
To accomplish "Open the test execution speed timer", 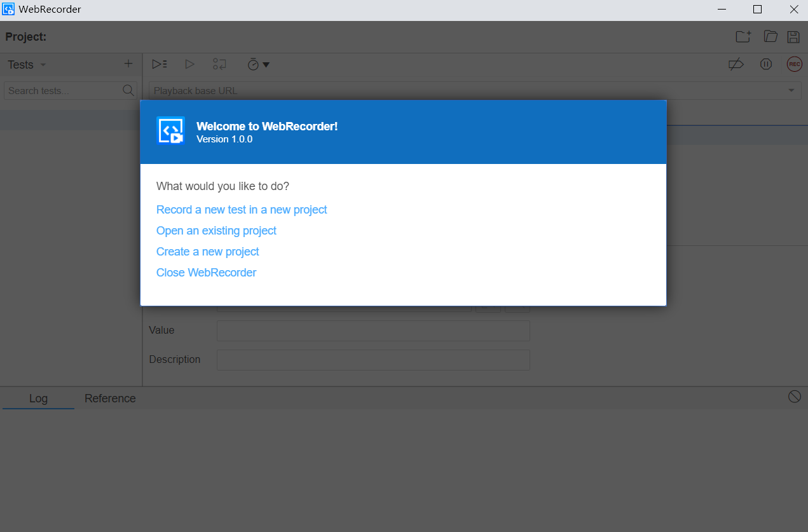I will click(x=258, y=64).
